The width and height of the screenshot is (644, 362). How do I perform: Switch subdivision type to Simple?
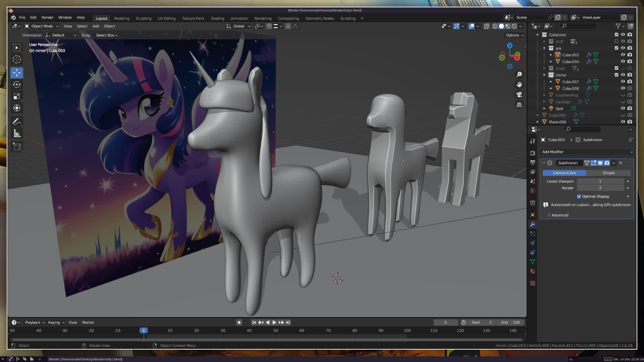pyautogui.click(x=608, y=173)
